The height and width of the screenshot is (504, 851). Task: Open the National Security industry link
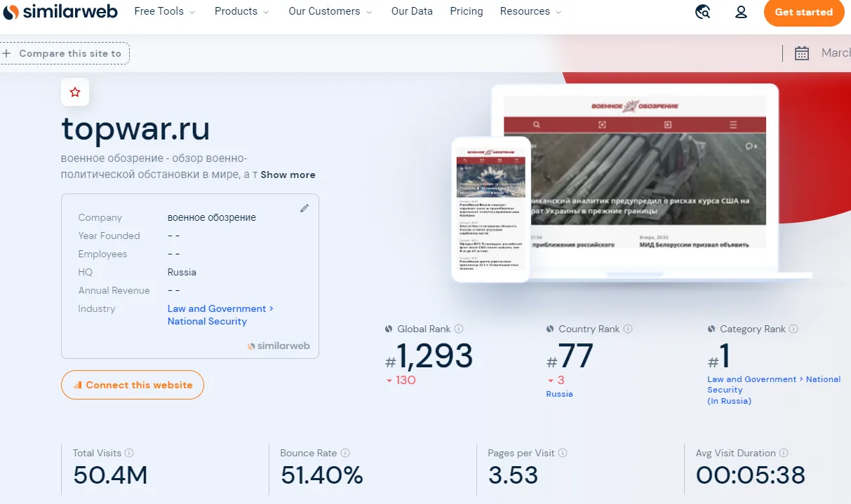[x=207, y=321]
